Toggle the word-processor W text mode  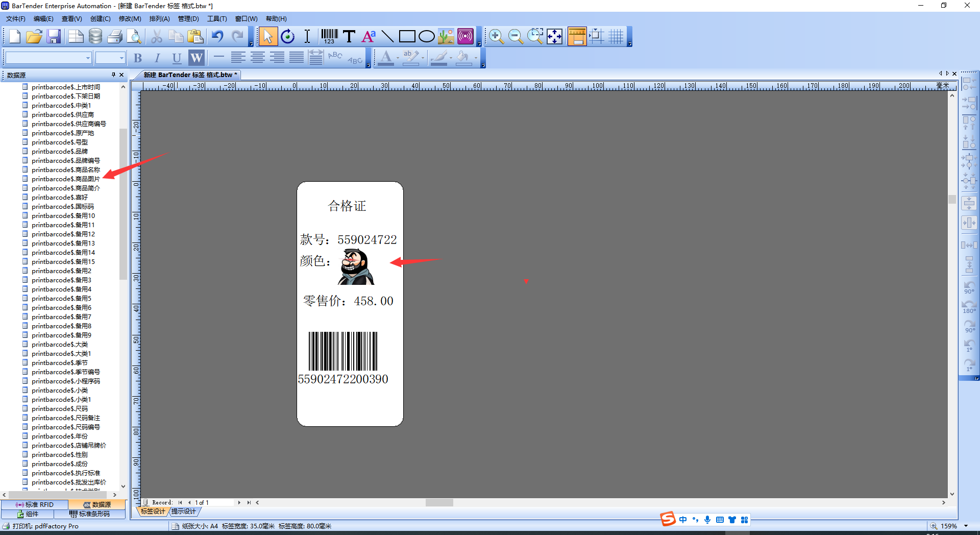[197, 58]
